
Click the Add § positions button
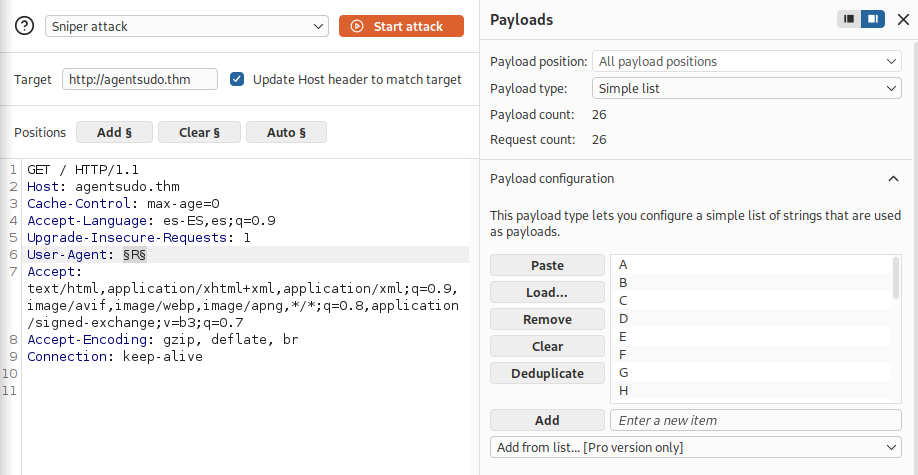point(114,132)
